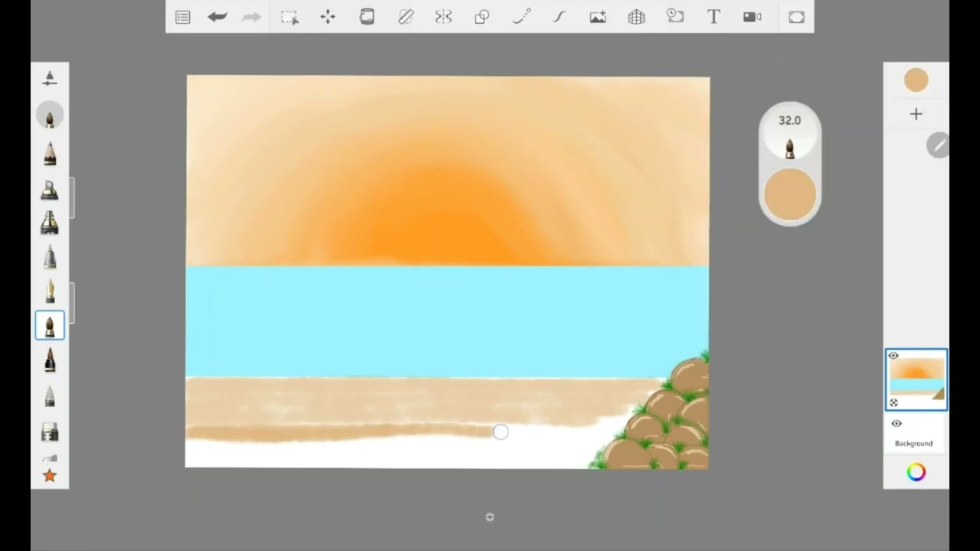This screenshot has width=980, height=551.
Task: Toggle full screen canvas mode
Action: point(796,17)
